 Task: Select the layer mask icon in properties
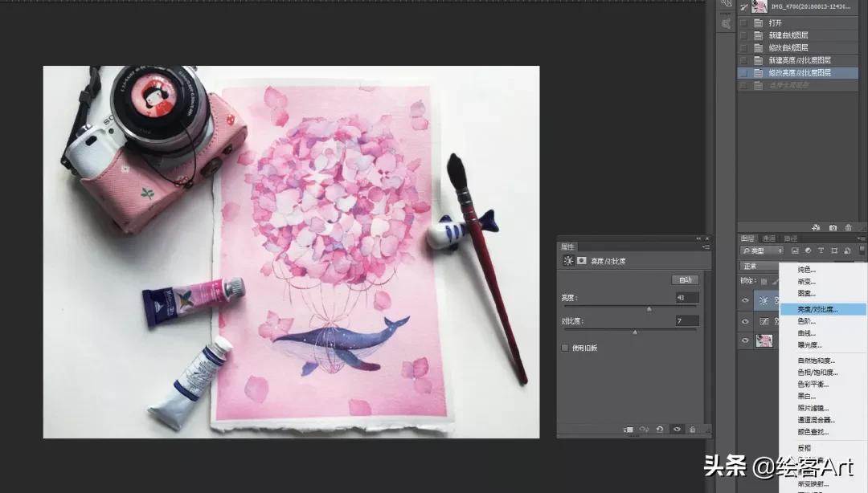coord(582,261)
